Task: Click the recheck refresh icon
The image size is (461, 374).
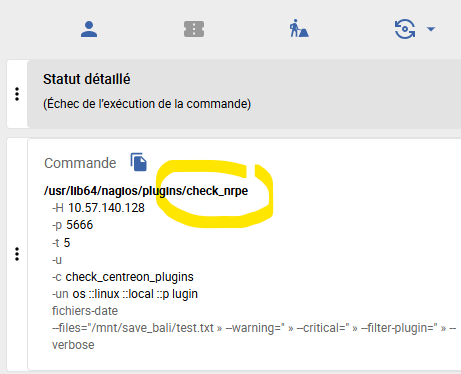Action: click(x=405, y=29)
